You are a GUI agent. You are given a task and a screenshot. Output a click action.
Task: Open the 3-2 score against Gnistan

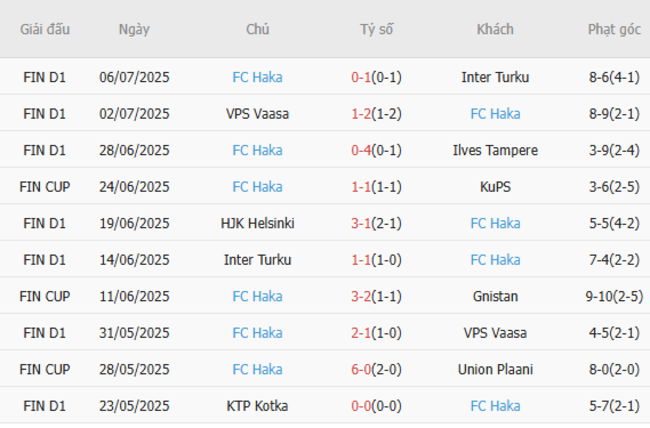tap(362, 296)
